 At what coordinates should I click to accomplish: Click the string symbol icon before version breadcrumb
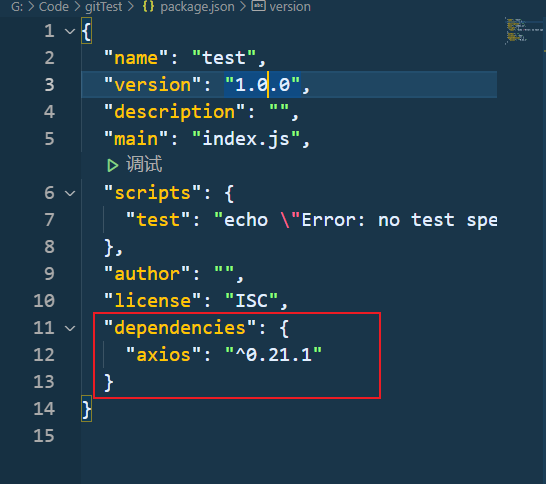click(258, 6)
